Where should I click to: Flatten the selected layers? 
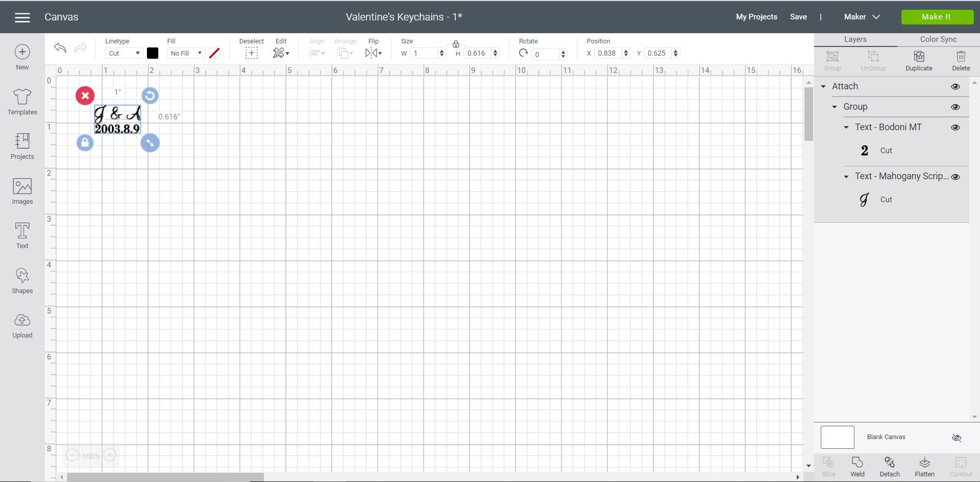coord(924,466)
